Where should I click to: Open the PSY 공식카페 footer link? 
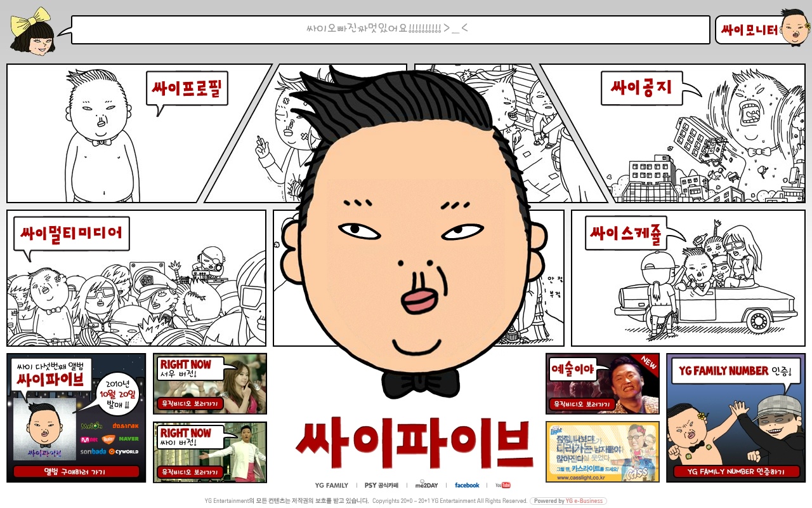(x=381, y=485)
